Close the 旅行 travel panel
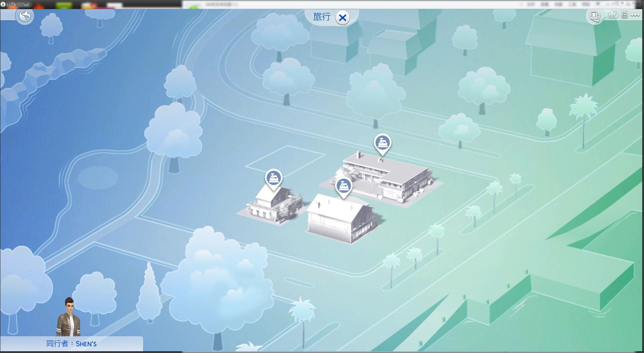The width and height of the screenshot is (644, 353). point(343,17)
